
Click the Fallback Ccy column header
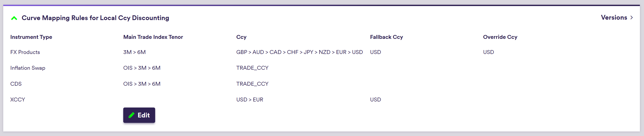(386, 37)
